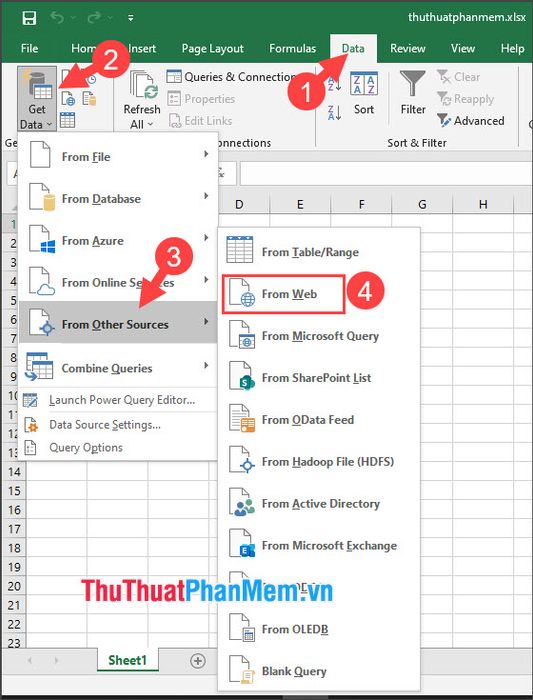Image resolution: width=533 pixels, height=700 pixels.
Task: Open Data Source Settings
Action: 118,425
